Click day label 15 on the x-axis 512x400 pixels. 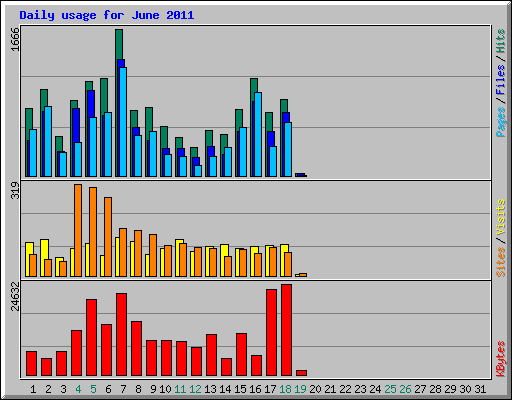[240, 389]
